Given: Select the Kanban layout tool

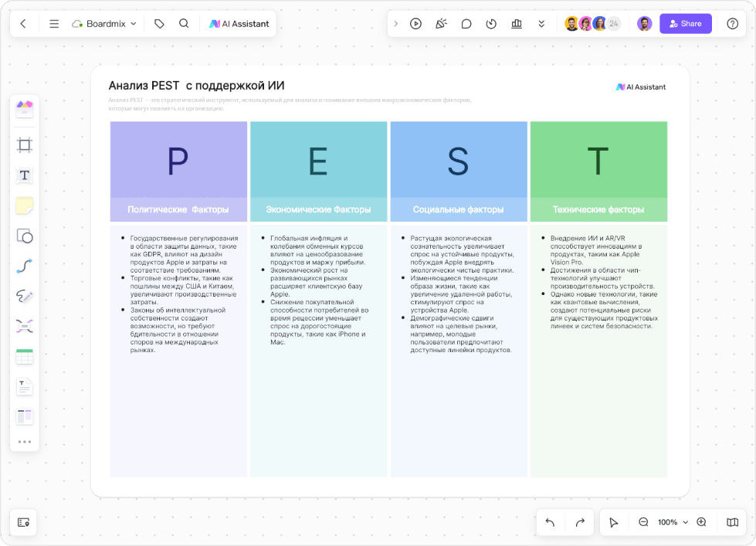Looking at the screenshot, I should coord(25,417).
